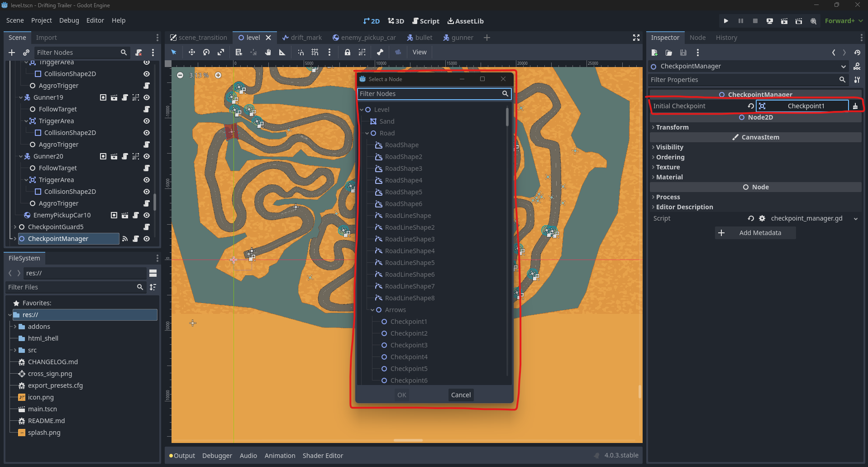Zoom in using the plus button near 3.13%
This screenshot has height=467, width=868.
219,75
